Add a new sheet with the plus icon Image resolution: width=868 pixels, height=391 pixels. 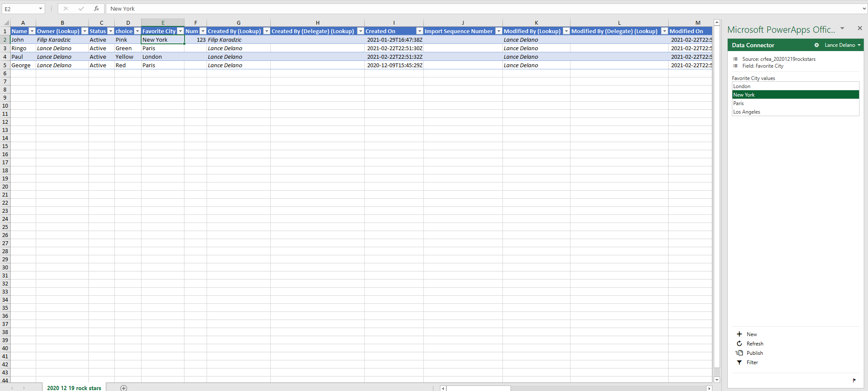tap(124, 388)
